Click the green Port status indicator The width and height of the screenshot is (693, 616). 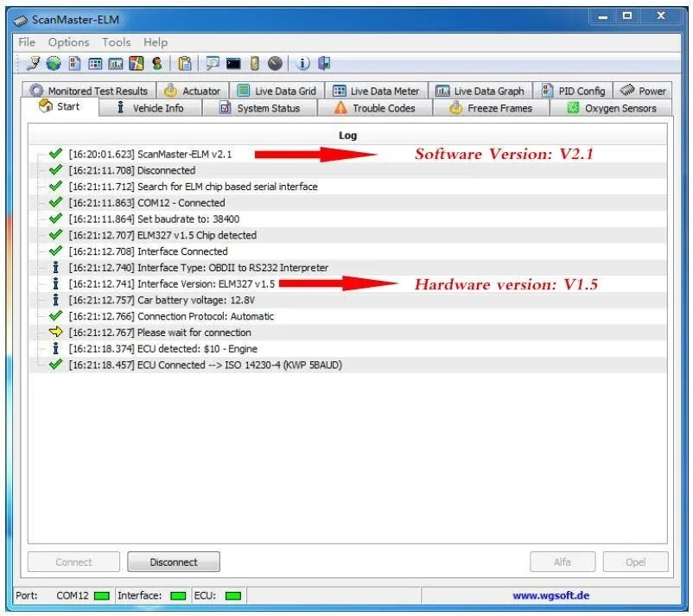pyautogui.click(x=102, y=595)
